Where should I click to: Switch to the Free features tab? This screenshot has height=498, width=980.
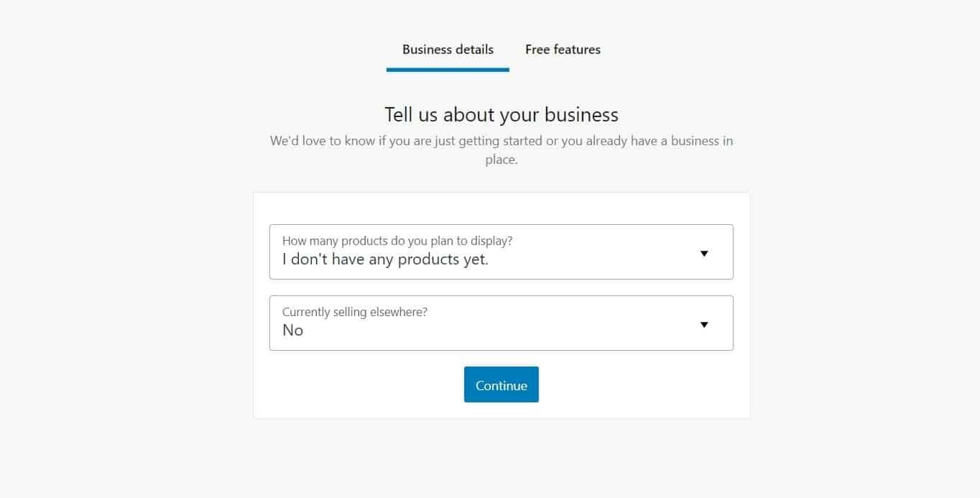563,50
